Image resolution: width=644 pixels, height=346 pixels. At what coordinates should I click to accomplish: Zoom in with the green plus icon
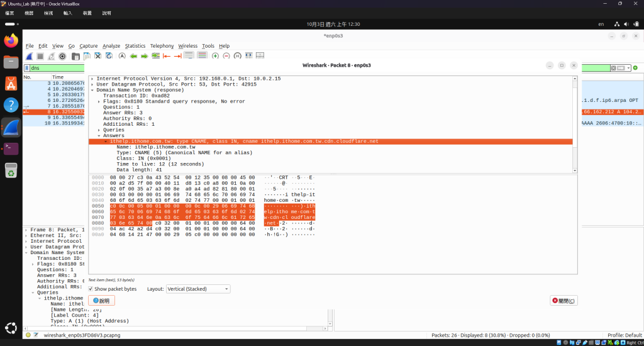[215, 56]
